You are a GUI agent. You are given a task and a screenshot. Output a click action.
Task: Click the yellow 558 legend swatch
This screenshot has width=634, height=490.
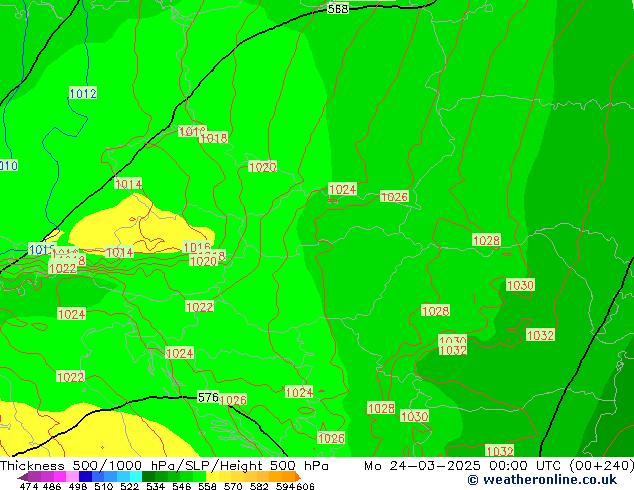click(212, 476)
